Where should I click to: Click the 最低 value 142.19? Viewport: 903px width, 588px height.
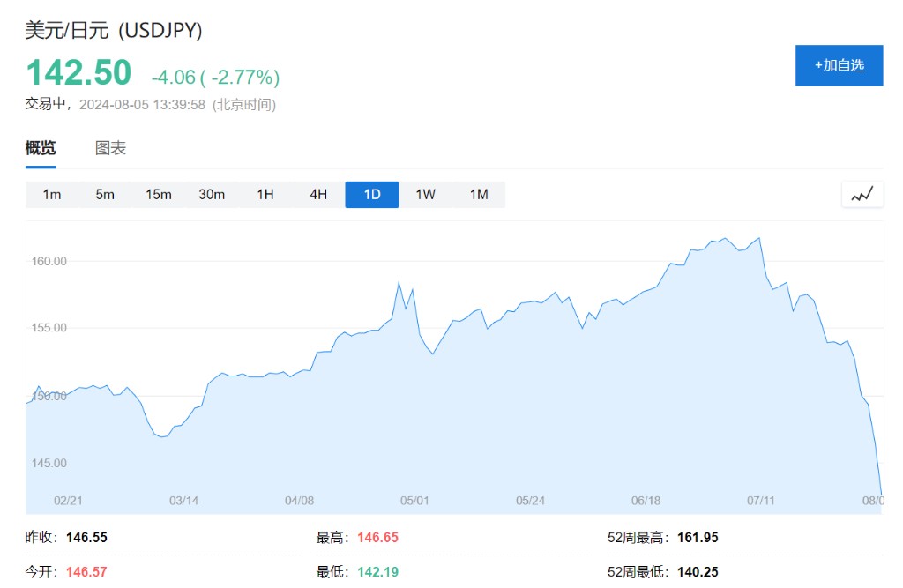(x=377, y=572)
